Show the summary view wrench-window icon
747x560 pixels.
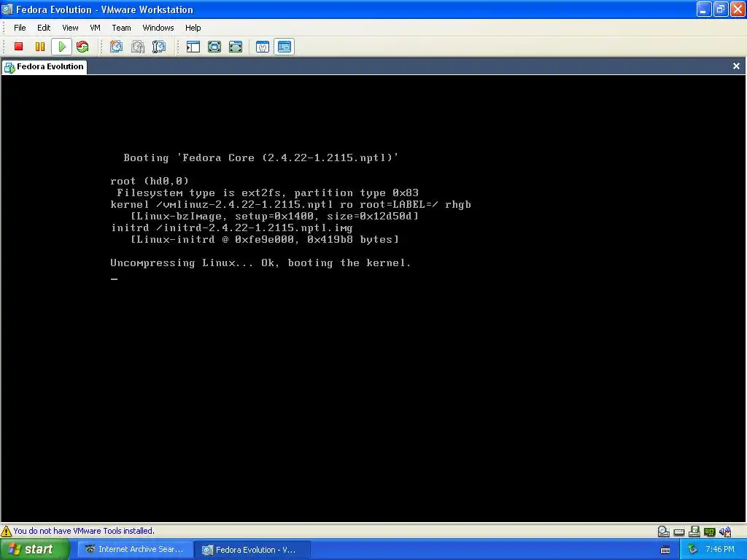[x=263, y=47]
